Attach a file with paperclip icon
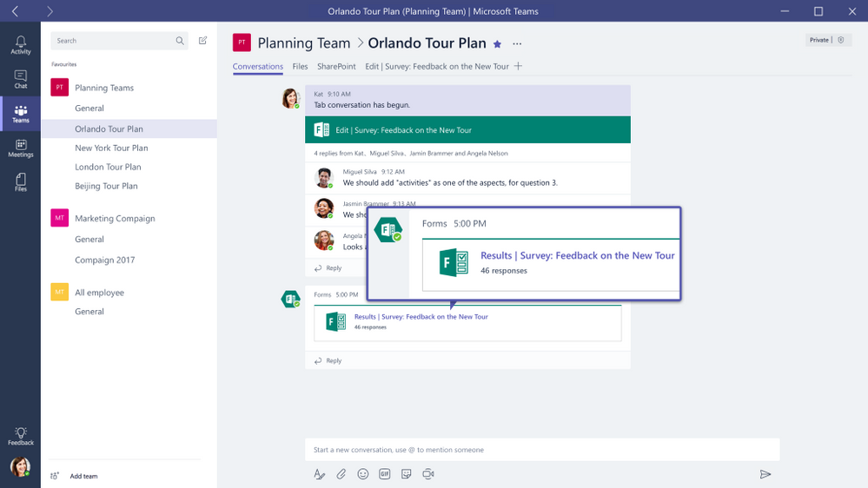The image size is (868, 488). [341, 474]
